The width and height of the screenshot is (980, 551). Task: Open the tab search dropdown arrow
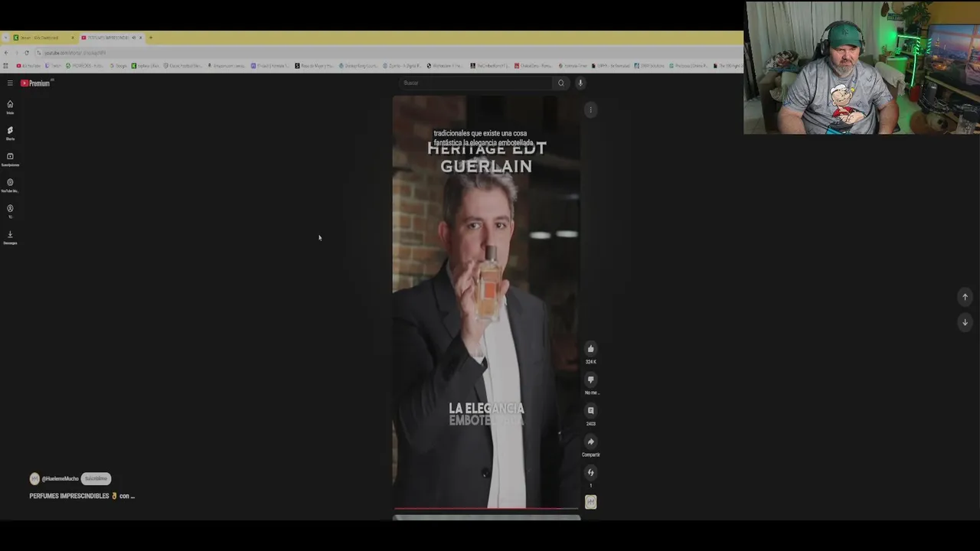5,37
